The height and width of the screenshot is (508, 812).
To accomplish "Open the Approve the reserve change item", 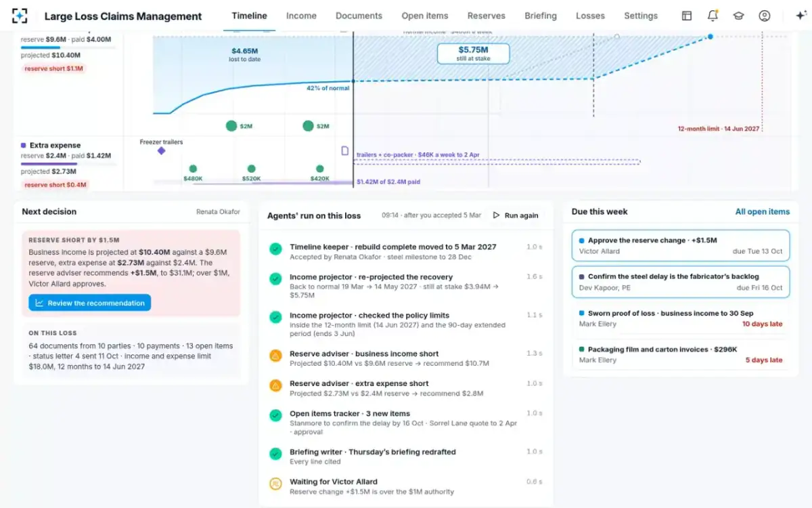I will coord(681,245).
